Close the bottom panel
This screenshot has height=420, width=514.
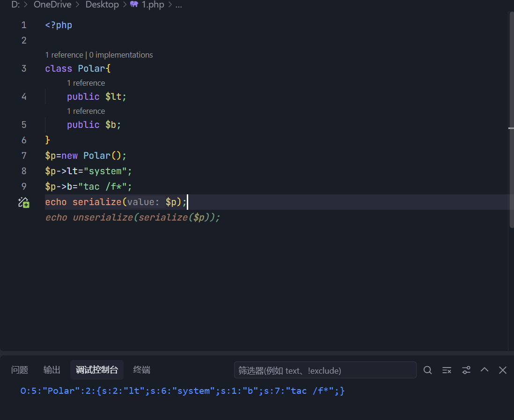[x=502, y=370]
